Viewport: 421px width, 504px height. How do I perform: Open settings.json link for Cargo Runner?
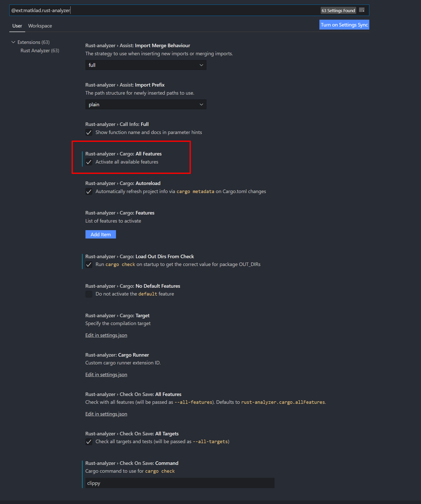pos(106,375)
